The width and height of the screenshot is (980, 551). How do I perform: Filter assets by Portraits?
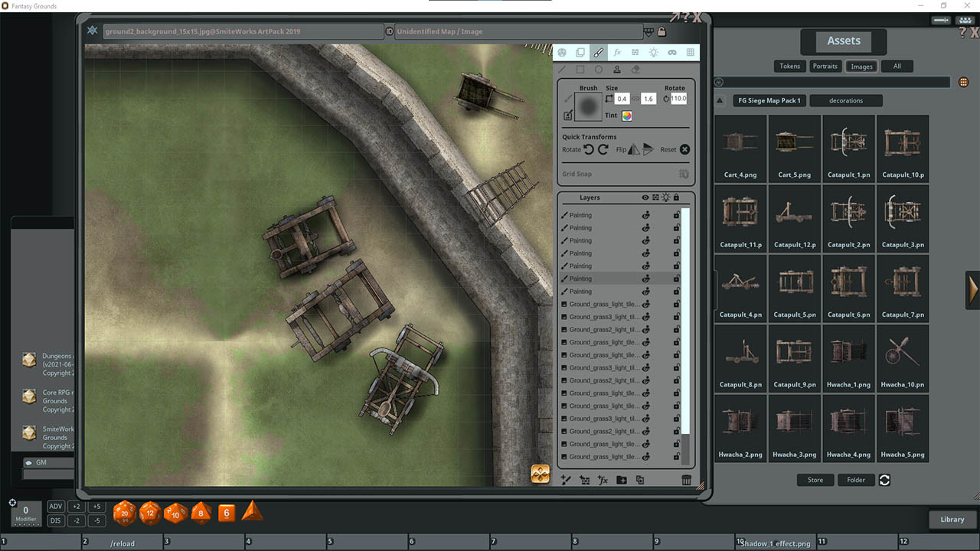[825, 66]
